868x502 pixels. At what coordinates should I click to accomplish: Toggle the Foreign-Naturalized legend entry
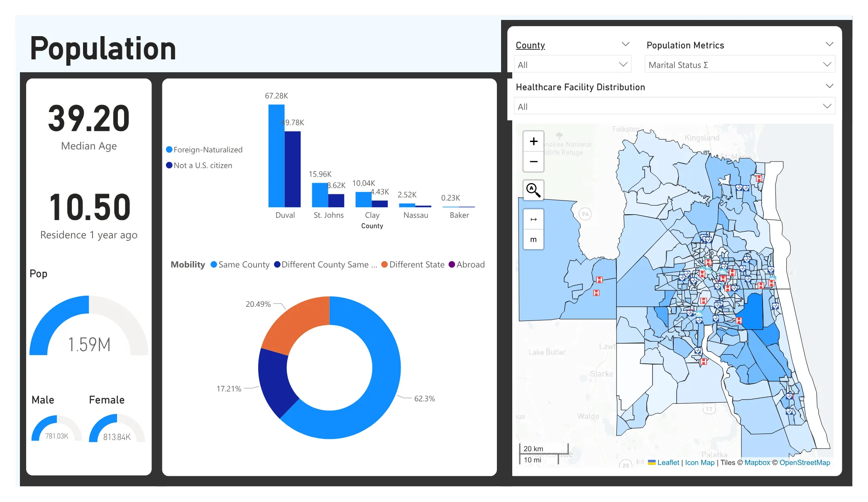pyautogui.click(x=204, y=149)
